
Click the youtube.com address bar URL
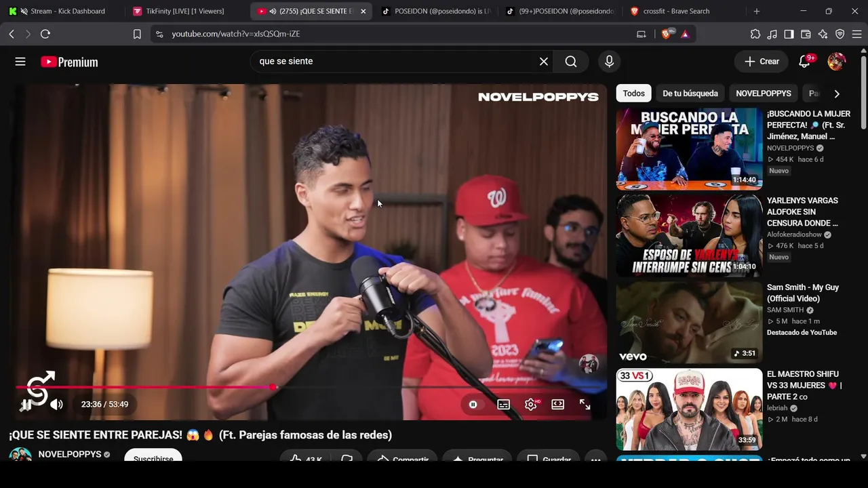pyautogui.click(x=236, y=34)
